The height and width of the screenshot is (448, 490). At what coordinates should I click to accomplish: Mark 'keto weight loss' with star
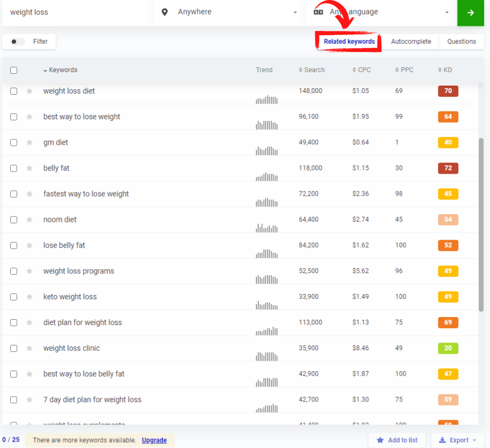coord(29,297)
